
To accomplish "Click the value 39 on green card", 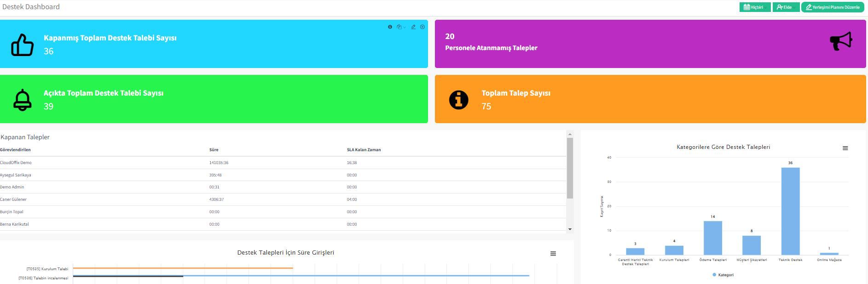I will (48, 107).
